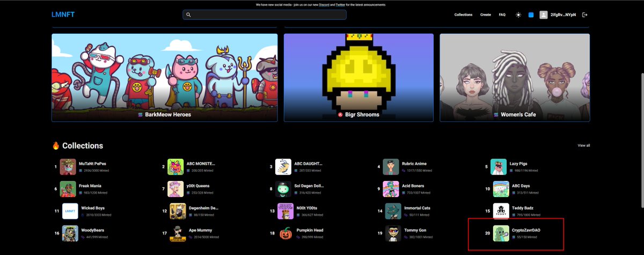Open the BarkMeow Heroes featured banner

[165, 78]
